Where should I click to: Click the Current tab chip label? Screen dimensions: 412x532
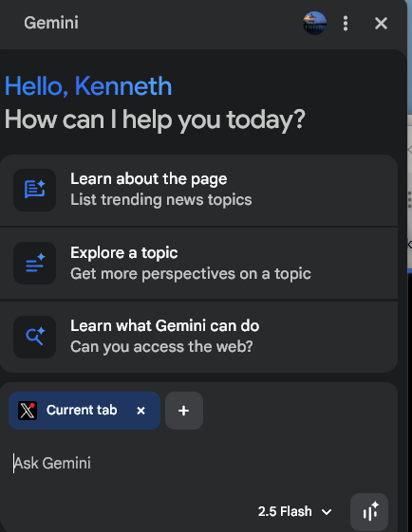coord(82,411)
